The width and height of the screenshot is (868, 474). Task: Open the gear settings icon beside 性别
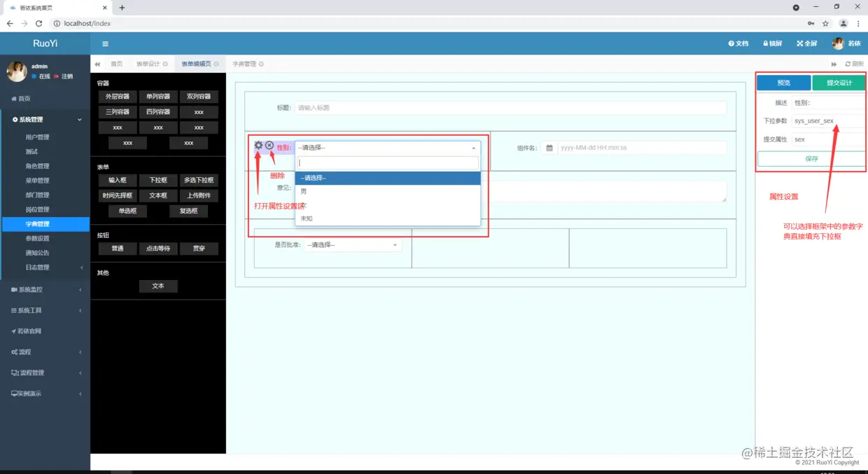(258, 146)
